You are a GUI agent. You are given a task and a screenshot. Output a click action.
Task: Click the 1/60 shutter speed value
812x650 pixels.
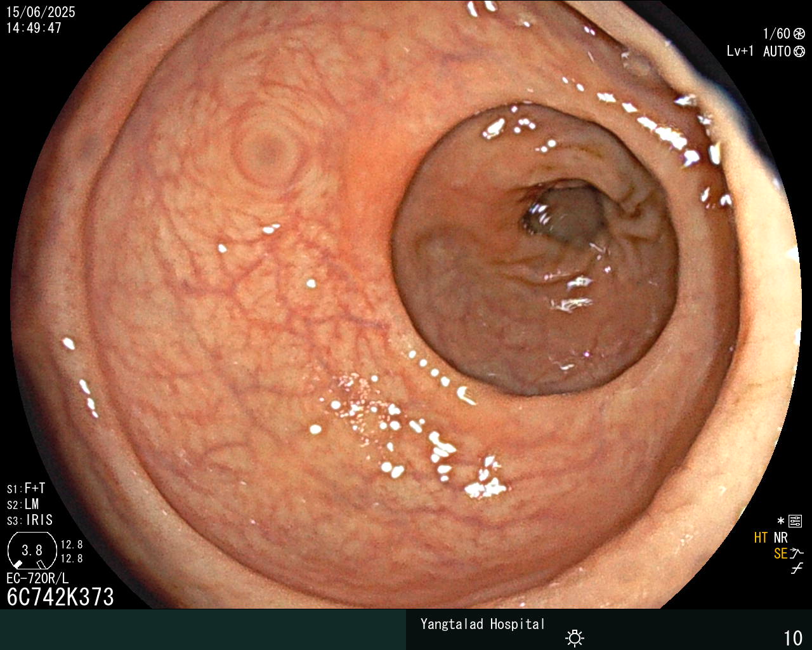point(776,34)
